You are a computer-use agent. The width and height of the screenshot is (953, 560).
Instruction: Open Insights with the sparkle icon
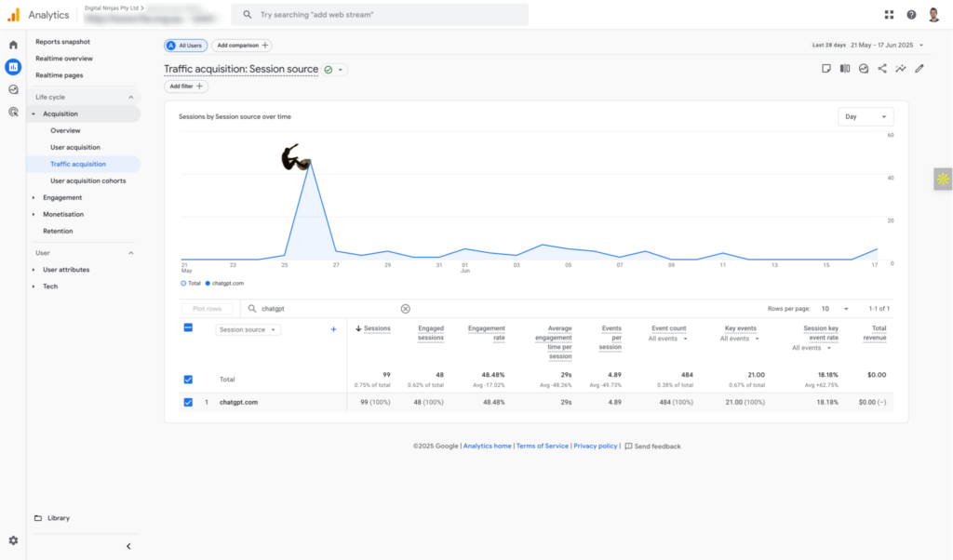pyautogui.click(x=901, y=68)
